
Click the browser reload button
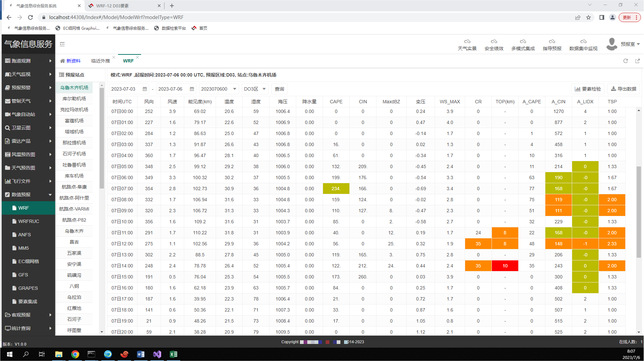[x=30, y=17]
